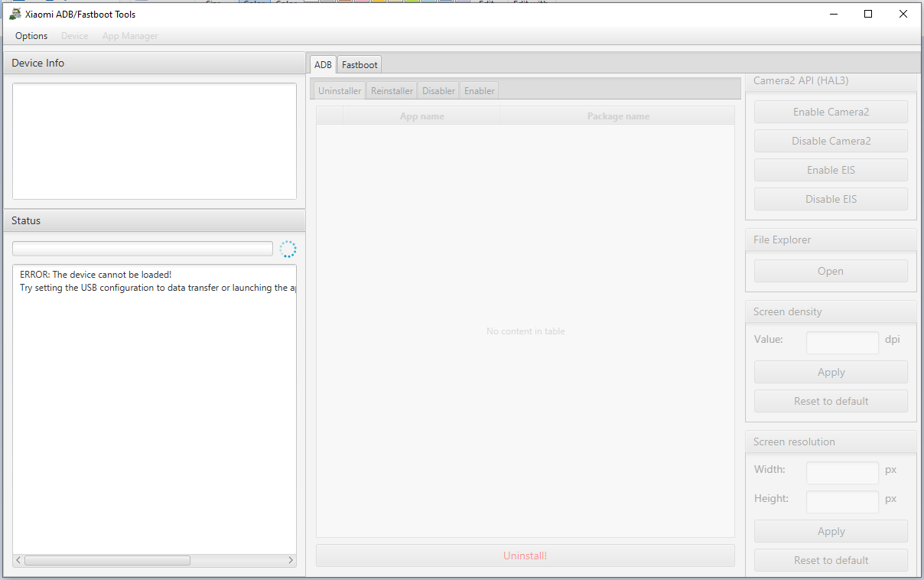Click inside the Device Info text box
The height and width of the screenshot is (580, 924).
click(x=155, y=141)
